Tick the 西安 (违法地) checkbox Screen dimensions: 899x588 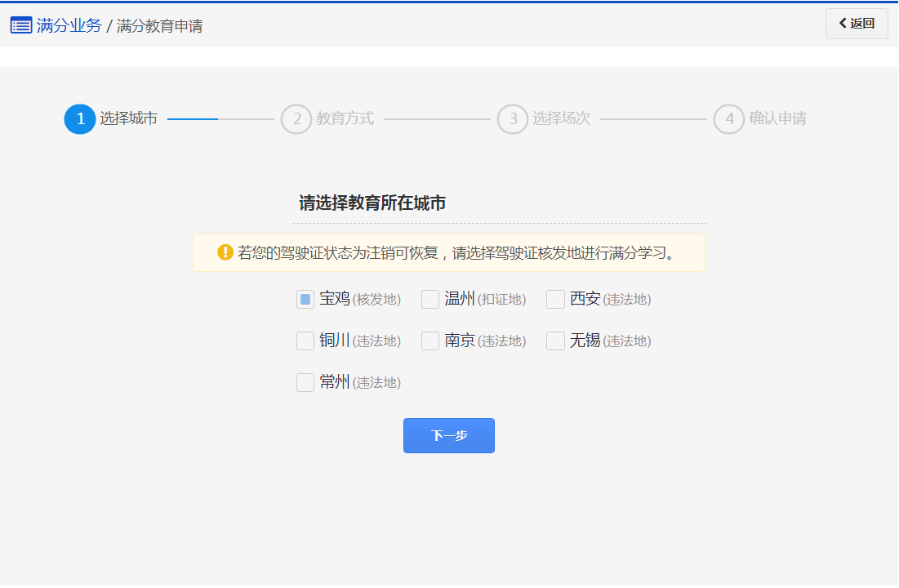[555, 300]
